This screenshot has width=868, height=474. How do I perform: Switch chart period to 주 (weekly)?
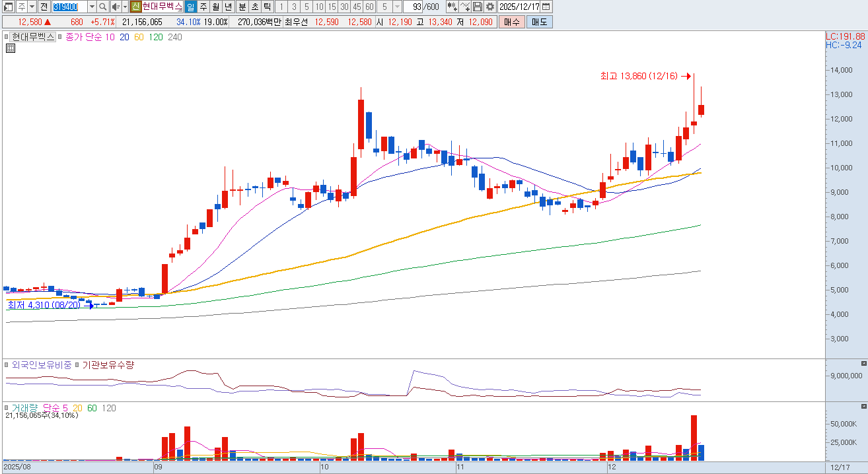click(x=203, y=7)
